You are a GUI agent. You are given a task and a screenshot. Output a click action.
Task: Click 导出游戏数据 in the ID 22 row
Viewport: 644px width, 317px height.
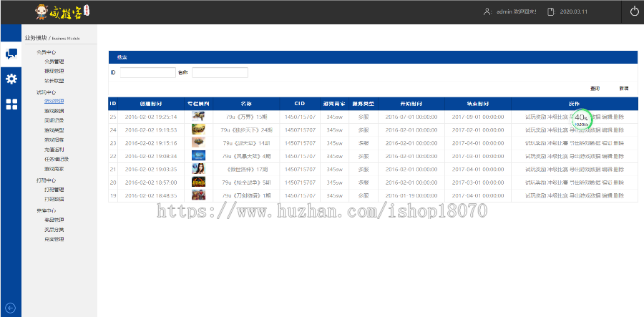pyautogui.click(x=585, y=157)
